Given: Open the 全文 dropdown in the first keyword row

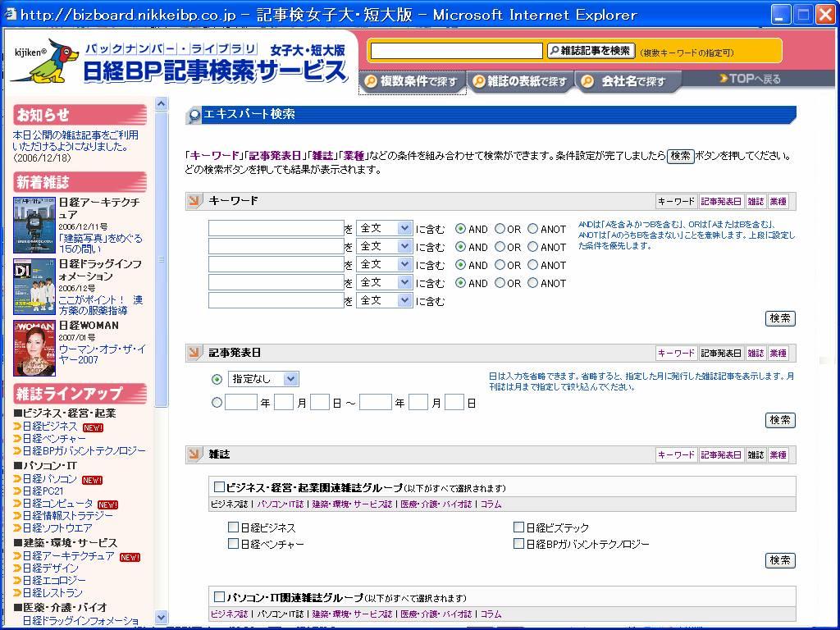Looking at the screenshot, I should click(384, 228).
